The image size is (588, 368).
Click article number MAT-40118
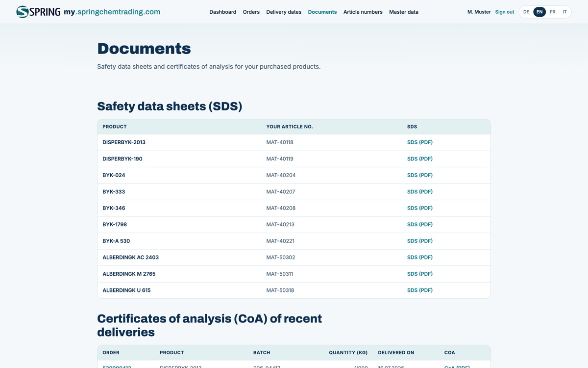tap(280, 142)
